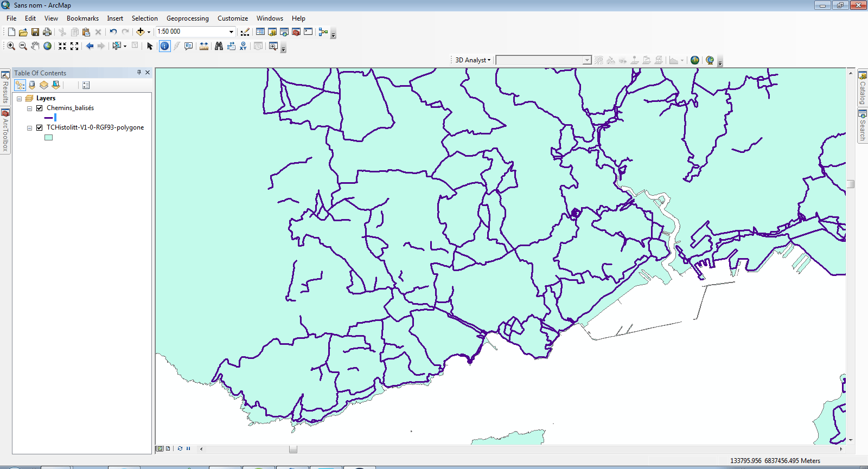Image resolution: width=868 pixels, height=469 pixels.
Task: Open the Find binoculars tool
Action: (219, 46)
